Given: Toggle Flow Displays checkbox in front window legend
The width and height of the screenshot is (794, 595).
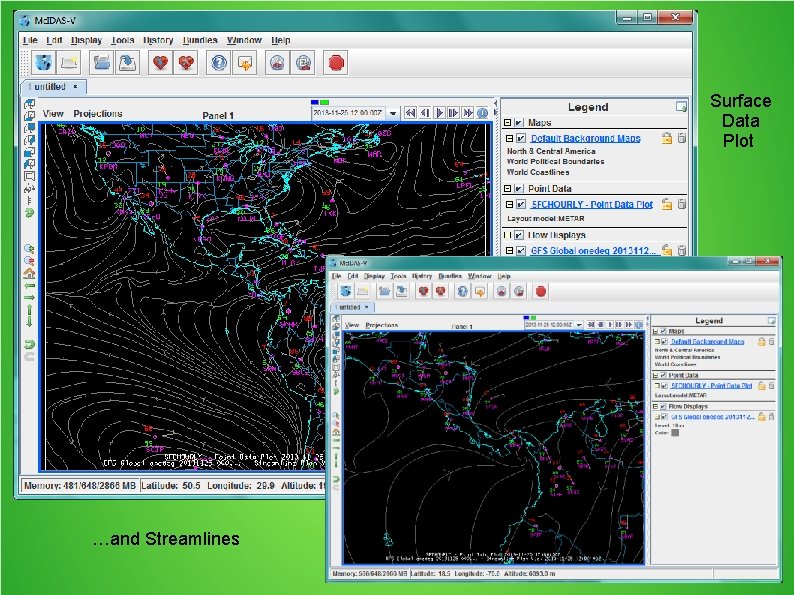Looking at the screenshot, I should [x=662, y=407].
